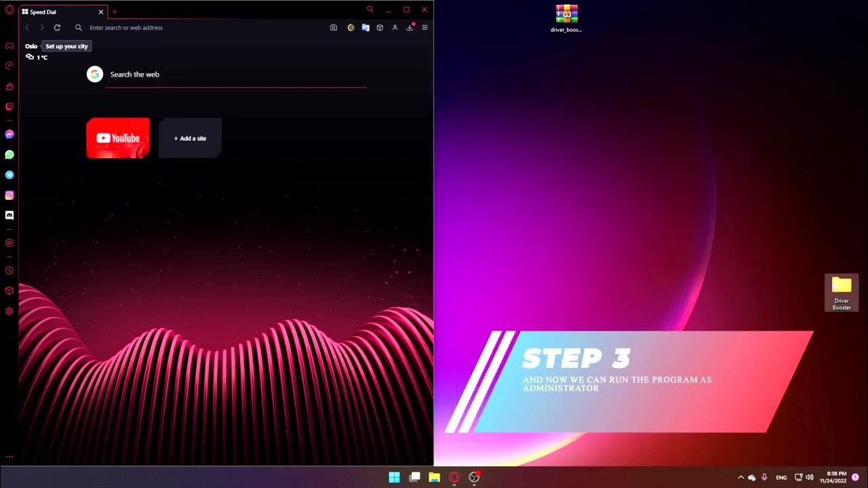Click Set up your city tooltip
This screenshot has width=868, height=488.
point(66,46)
